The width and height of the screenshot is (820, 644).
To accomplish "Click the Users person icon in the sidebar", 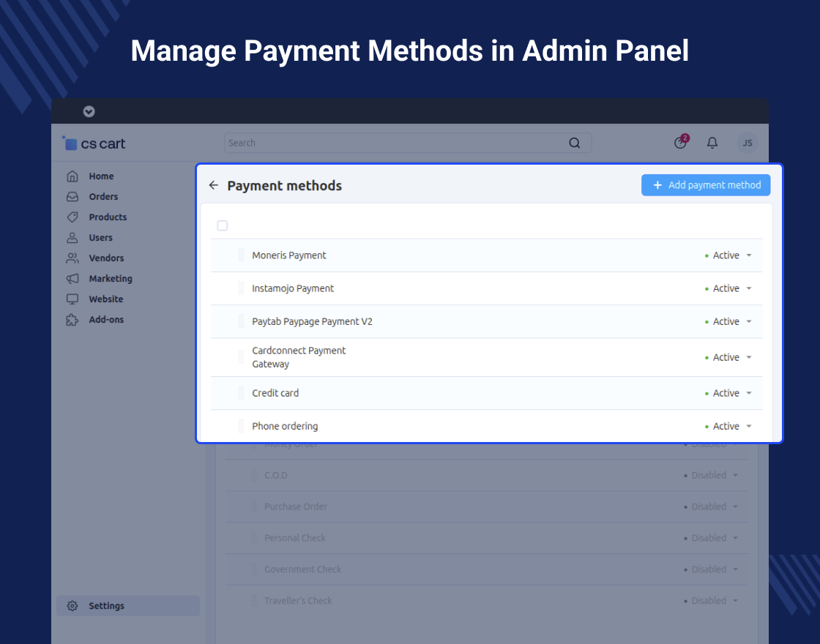I will [72, 237].
